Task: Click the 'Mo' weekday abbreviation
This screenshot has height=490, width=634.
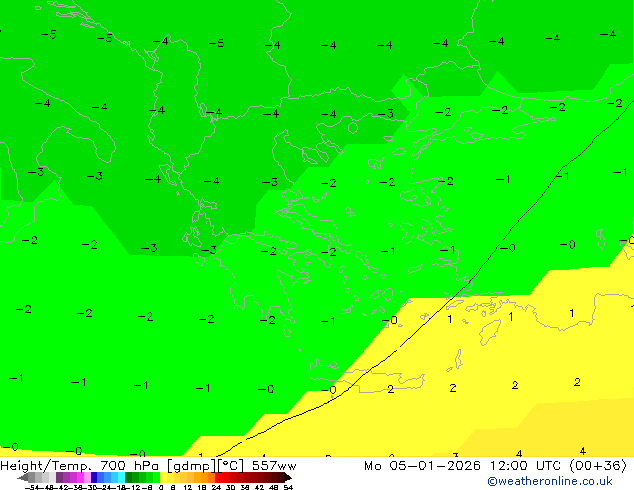Action: (x=372, y=466)
